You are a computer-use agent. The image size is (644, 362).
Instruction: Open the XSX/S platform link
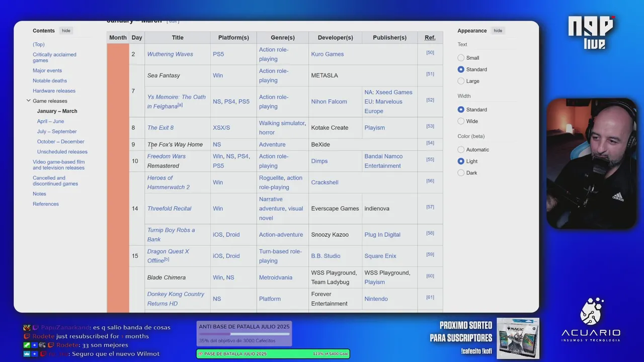click(221, 128)
